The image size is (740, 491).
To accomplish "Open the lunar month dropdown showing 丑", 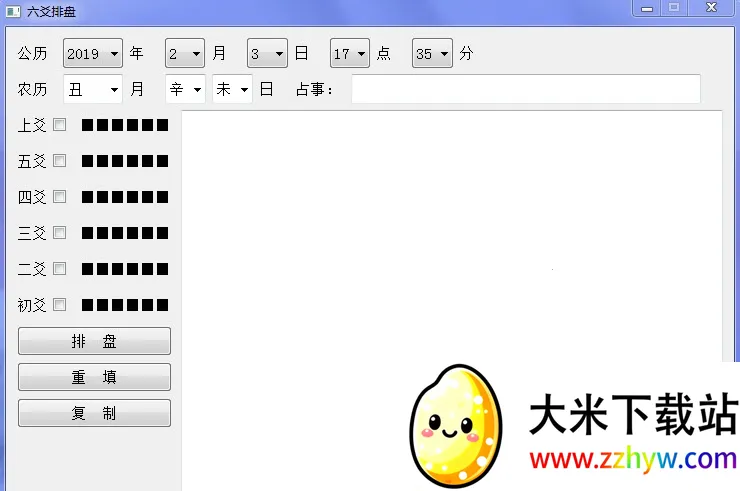I will coord(93,89).
